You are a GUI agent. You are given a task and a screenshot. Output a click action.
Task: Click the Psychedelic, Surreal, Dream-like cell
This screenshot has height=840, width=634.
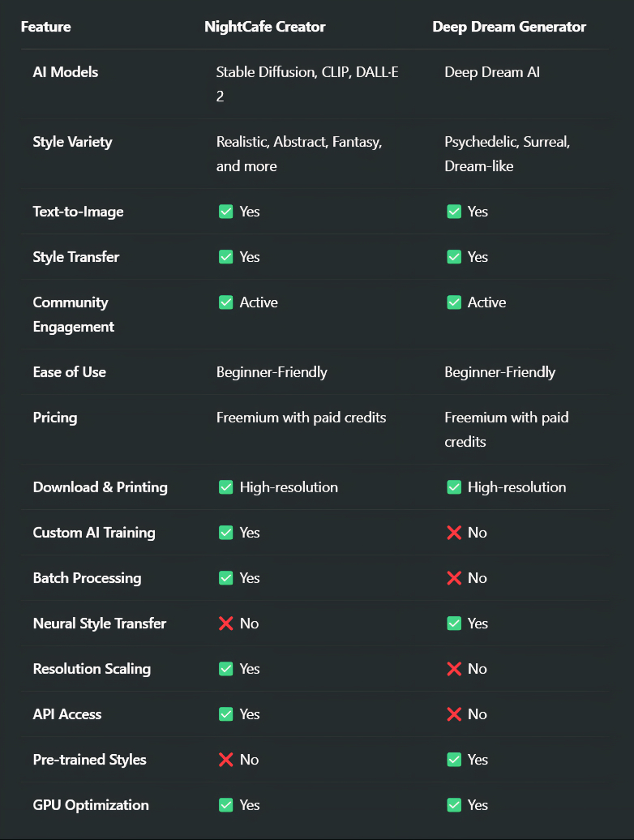(507, 154)
